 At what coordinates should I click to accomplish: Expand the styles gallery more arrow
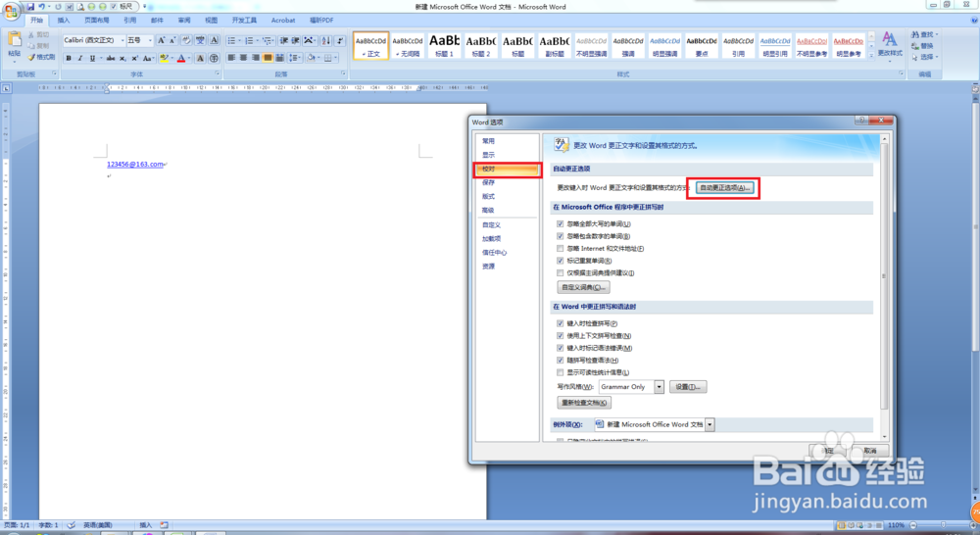coord(870,55)
